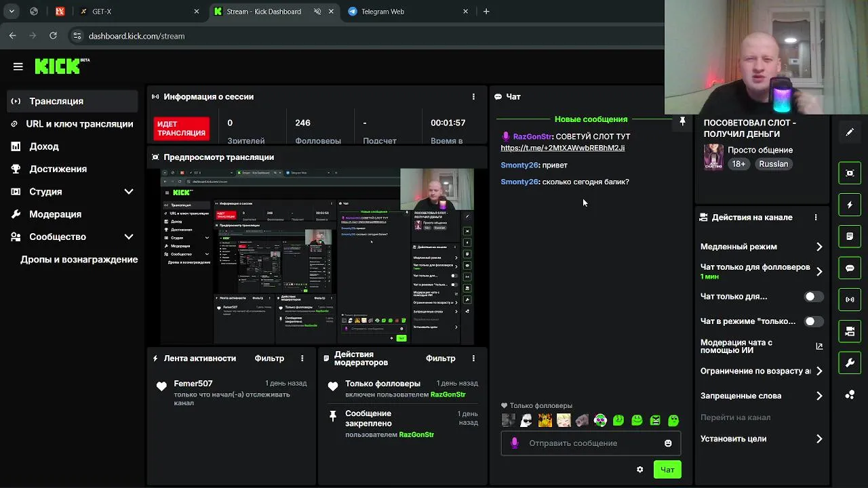Open Установить цели chevron
Image resolution: width=868 pixels, height=488 pixels.
(x=819, y=439)
